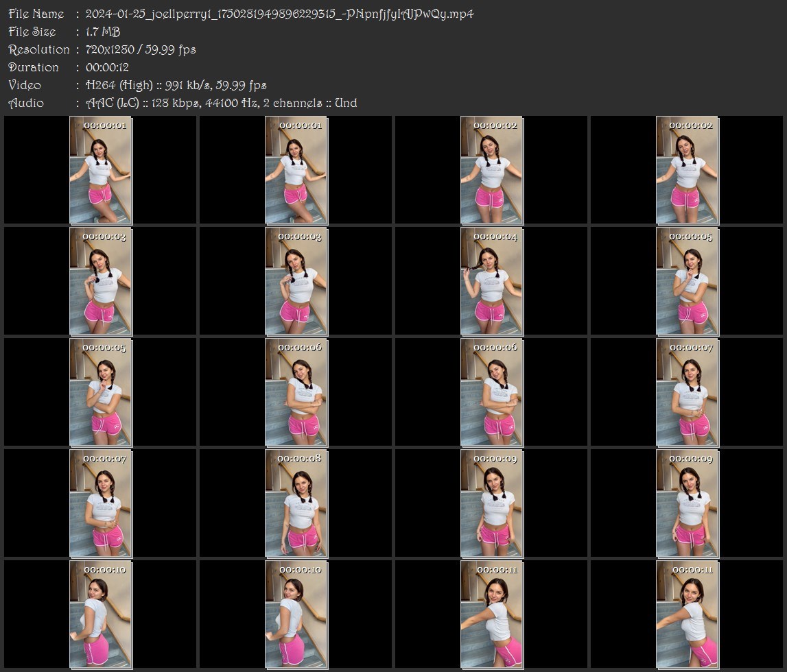Image resolution: width=787 pixels, height=672 pixels.
Task: Click the 'File Size' label
Action: 32,32
